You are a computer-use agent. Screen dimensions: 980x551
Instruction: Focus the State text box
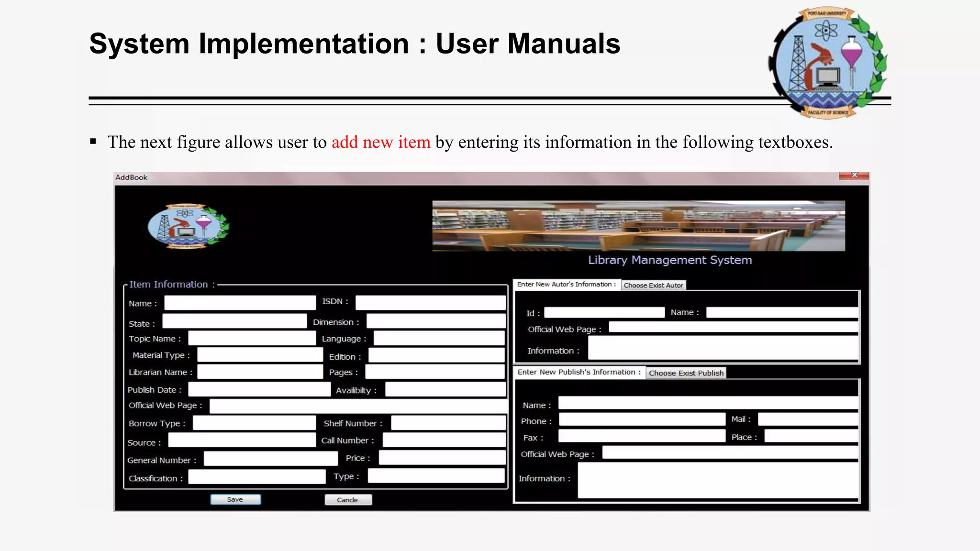tap(234, 321)
